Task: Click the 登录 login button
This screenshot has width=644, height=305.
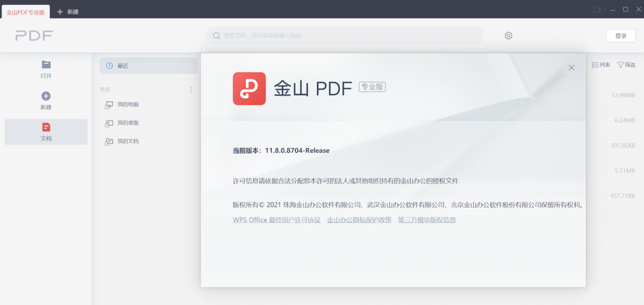Action: tap(620, 35)
